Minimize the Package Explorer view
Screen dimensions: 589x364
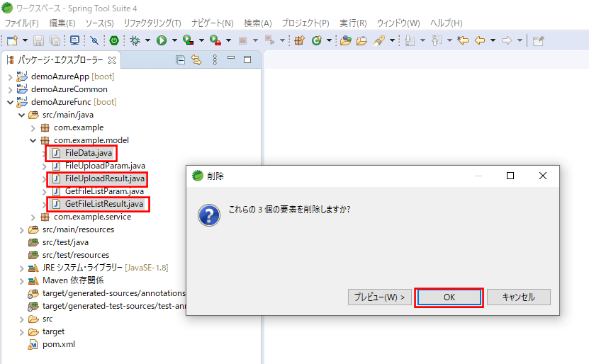pos(231,58)
